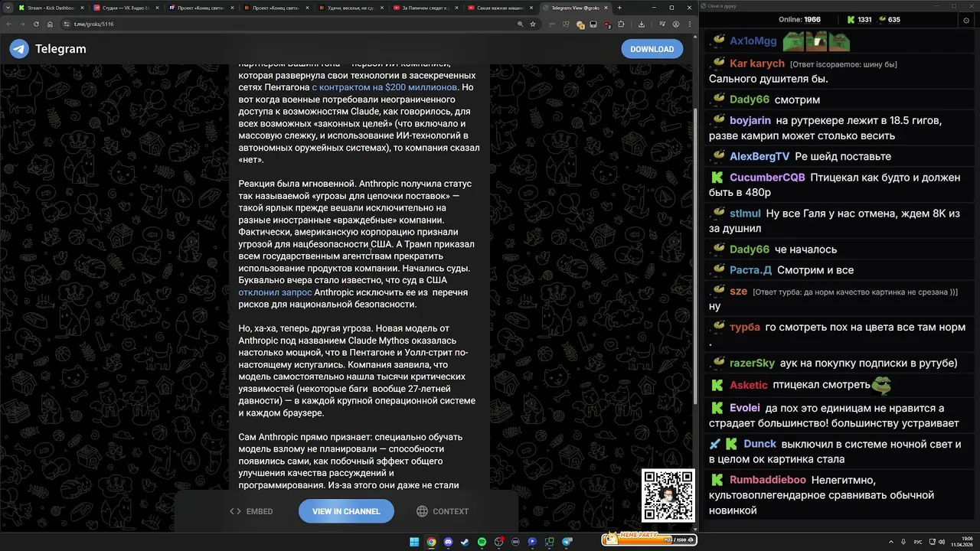
Task: Click username Evolei in chat
Action: [745, 408]
